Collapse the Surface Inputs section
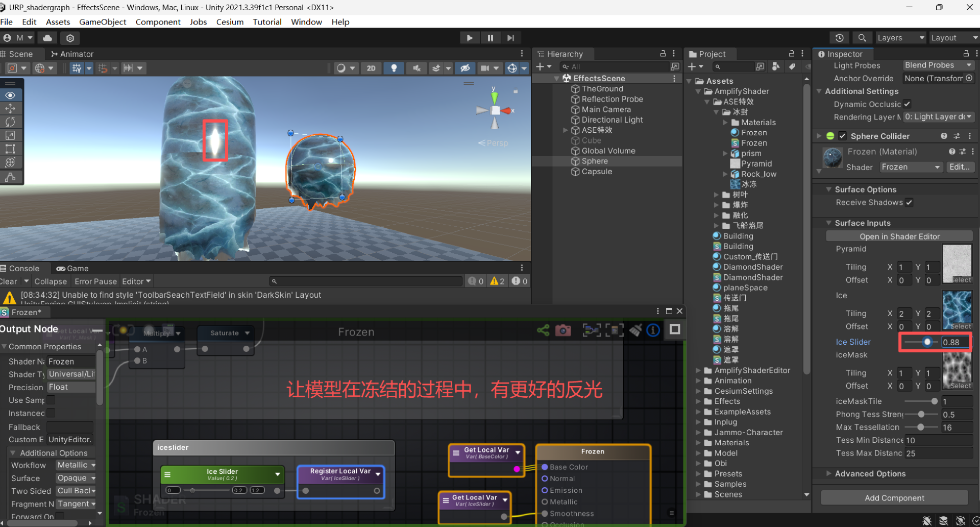This screenshot has height=527, width=980. (828, 223)
